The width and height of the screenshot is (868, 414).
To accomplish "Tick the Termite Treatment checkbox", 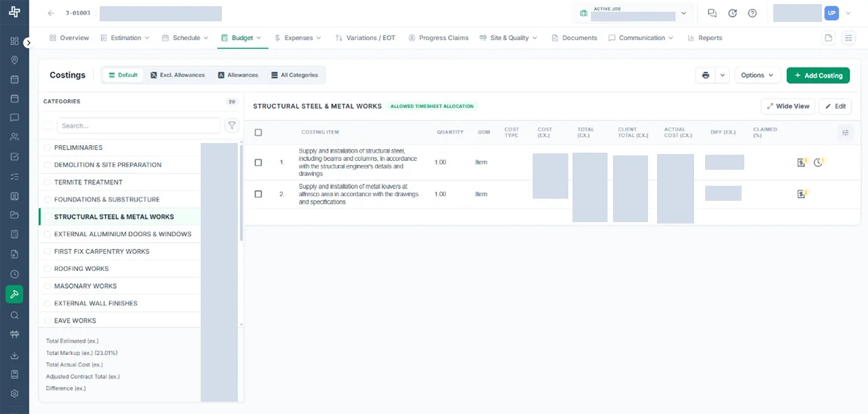I will tap(47, 182).
